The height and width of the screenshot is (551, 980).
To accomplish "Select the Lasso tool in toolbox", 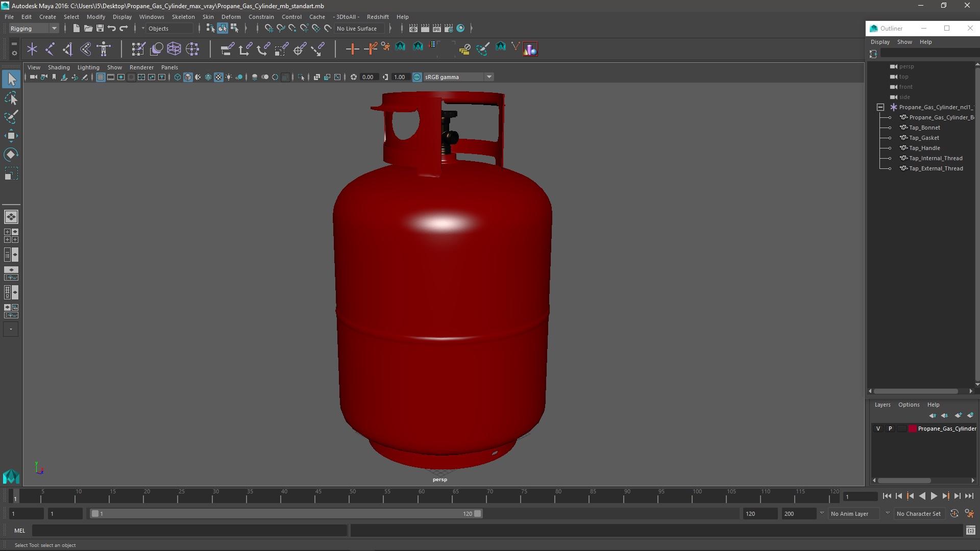I will coord(11,98).
